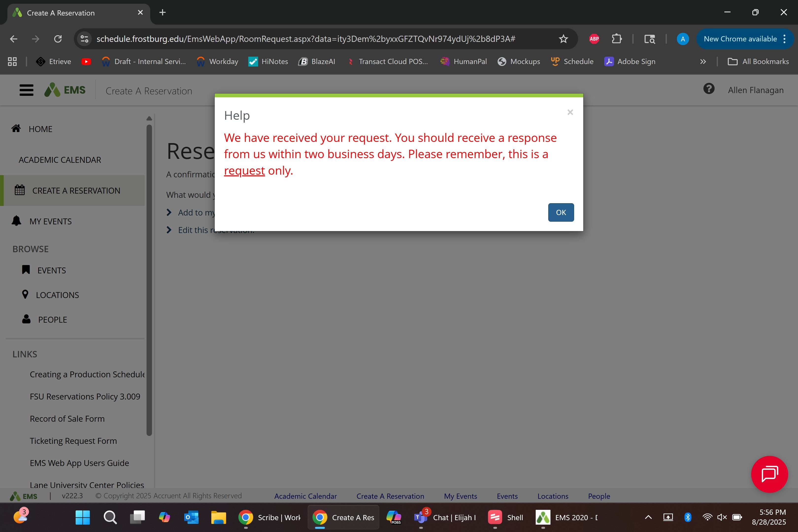The height and width of the screenshot is (532, 798).
Task: Expand the hidden bookmarks overflow chevron
Action: pos(703,62)
